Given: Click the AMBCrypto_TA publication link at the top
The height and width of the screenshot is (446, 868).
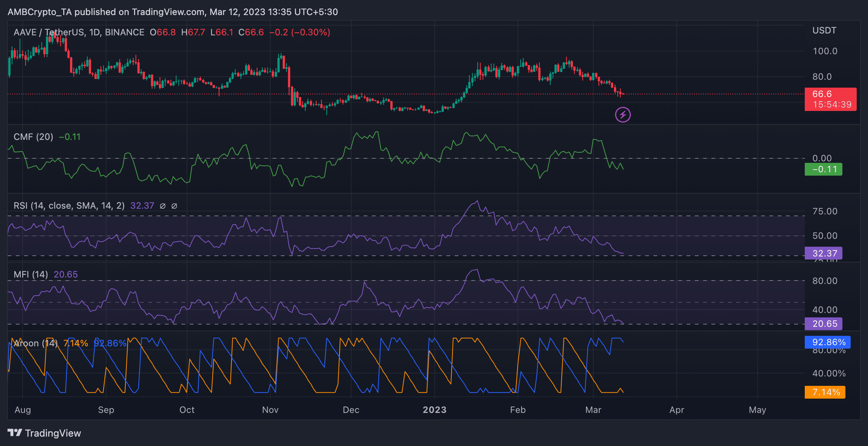Looking at the screenshot, I should click(x=41, y=12).
